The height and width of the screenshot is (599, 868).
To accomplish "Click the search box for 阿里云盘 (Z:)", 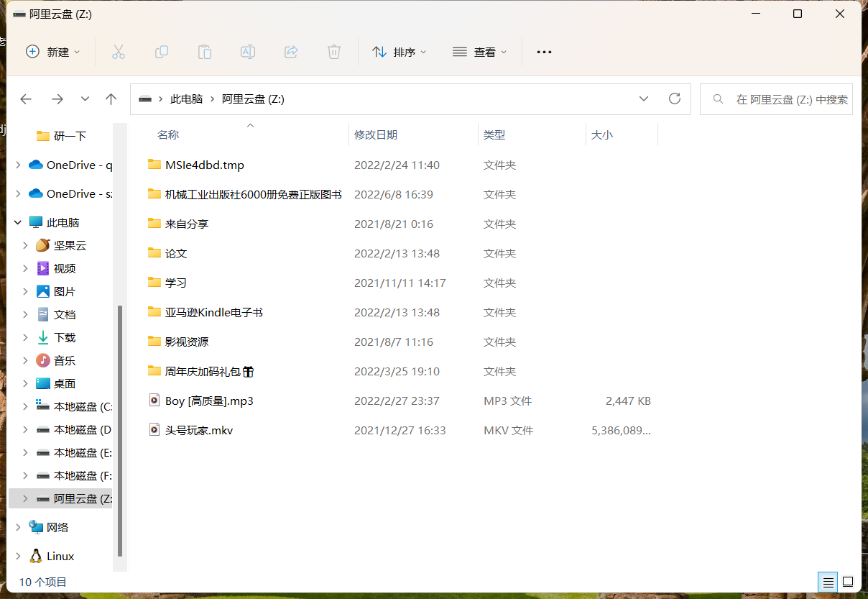I will pyautogui.click(x=776, y=99).
